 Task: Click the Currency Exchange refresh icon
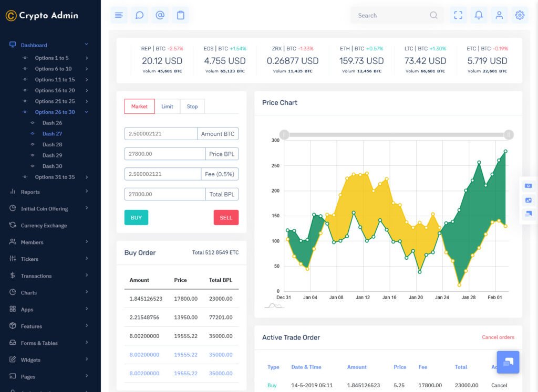[x=13, y=225]
